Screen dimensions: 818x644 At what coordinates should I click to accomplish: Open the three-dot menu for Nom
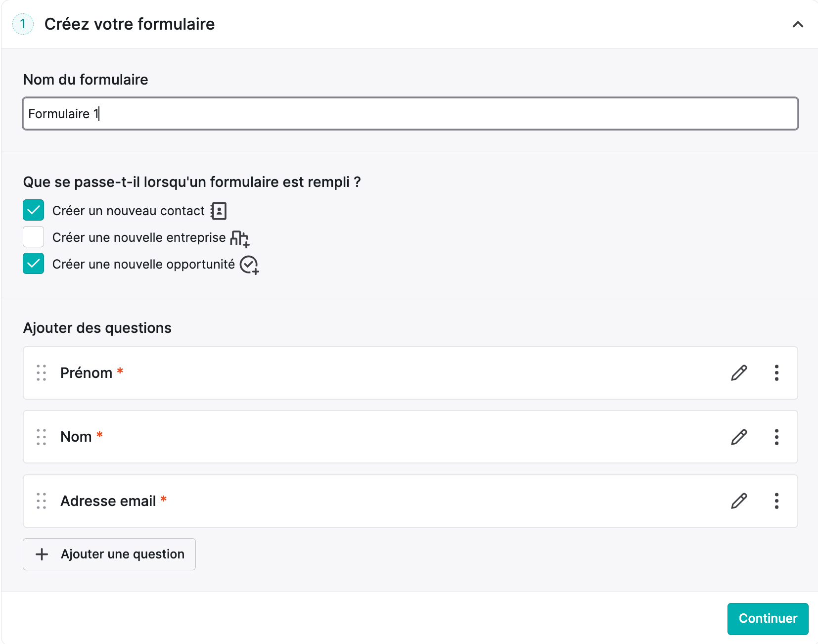[x=776, y=437]
